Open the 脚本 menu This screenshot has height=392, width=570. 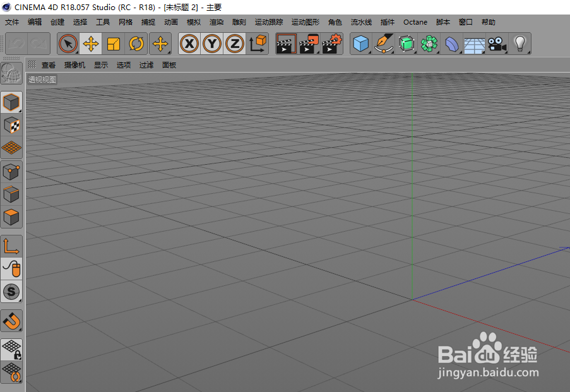(443, 22)
